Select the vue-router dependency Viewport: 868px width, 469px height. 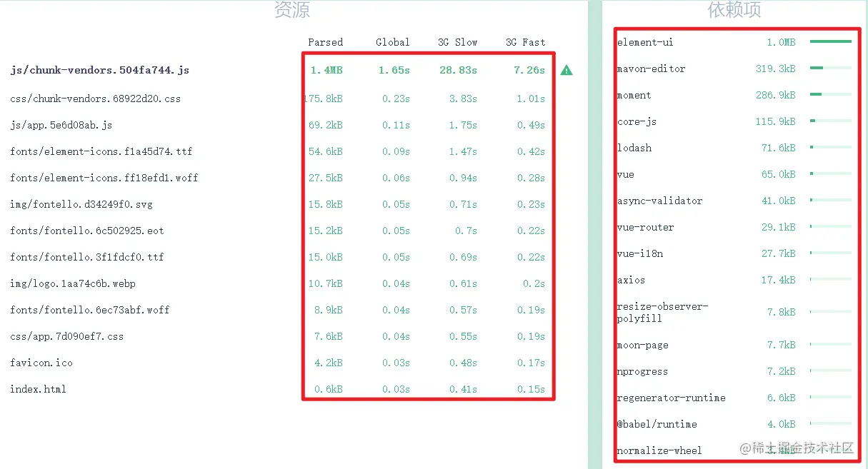tap(645, 227)
